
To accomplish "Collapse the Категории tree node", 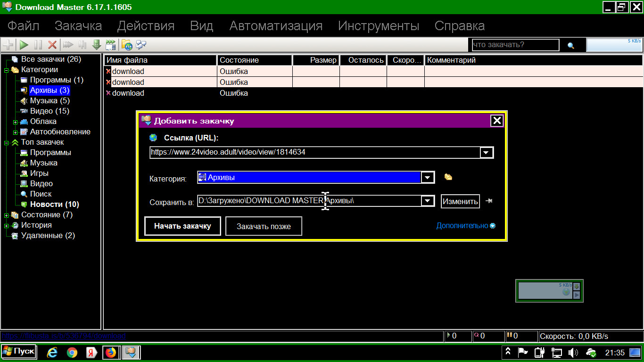I will (x=7, y=70).
